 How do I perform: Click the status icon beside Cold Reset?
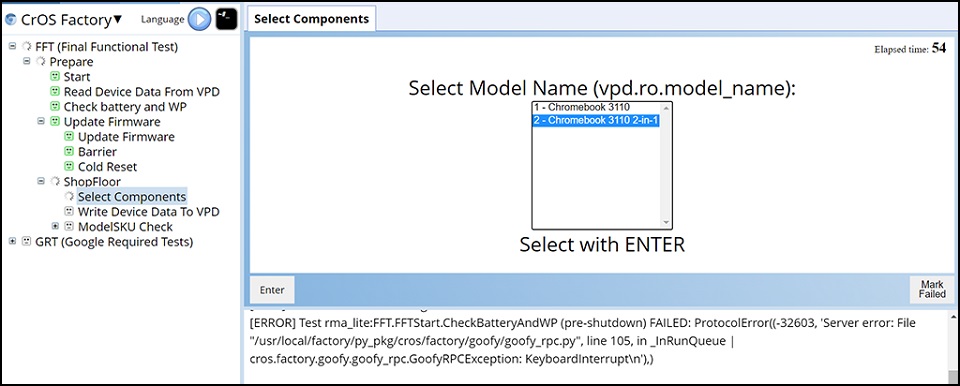(69, 167)
